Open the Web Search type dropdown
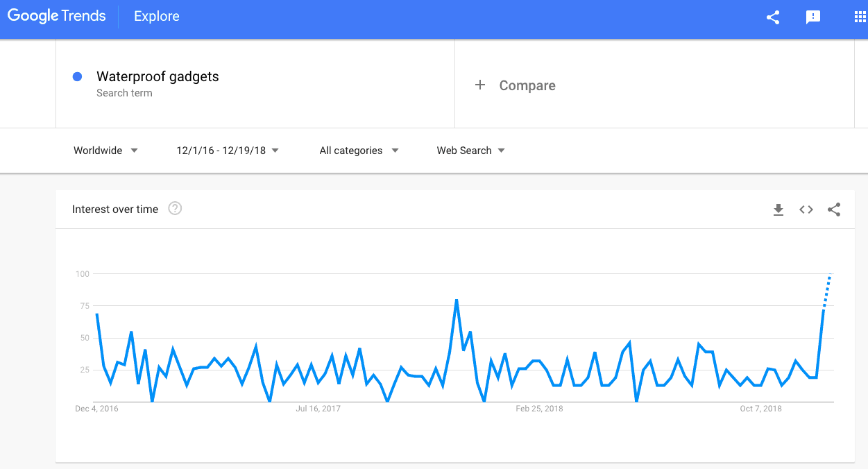Viewport: 868px width, 469px height. click(470, 151)
